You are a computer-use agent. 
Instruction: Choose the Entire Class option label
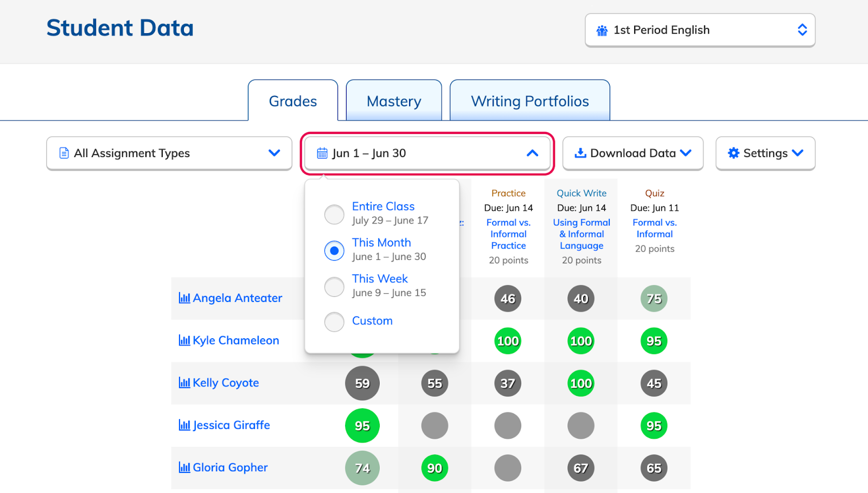(x=383, y=206)
